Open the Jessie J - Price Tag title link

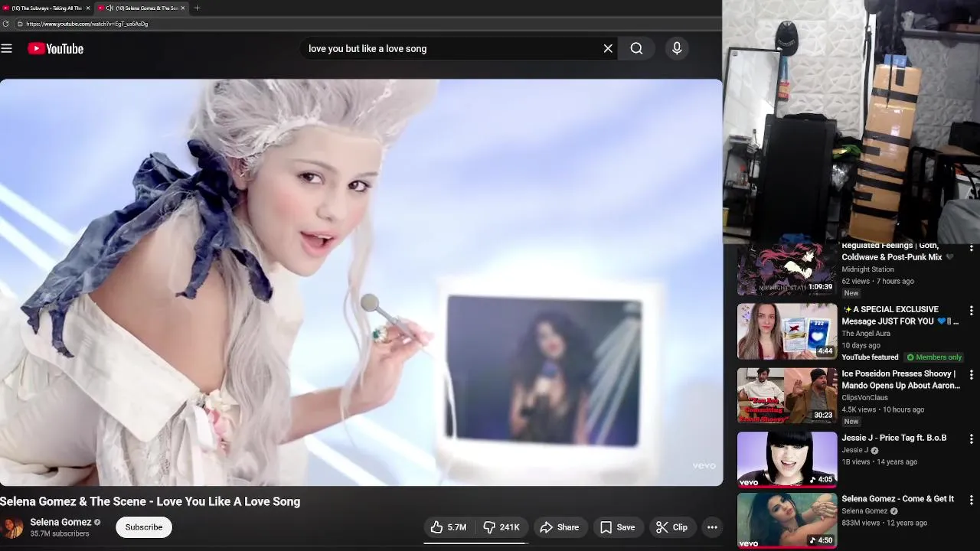click(x=893, y=438)
